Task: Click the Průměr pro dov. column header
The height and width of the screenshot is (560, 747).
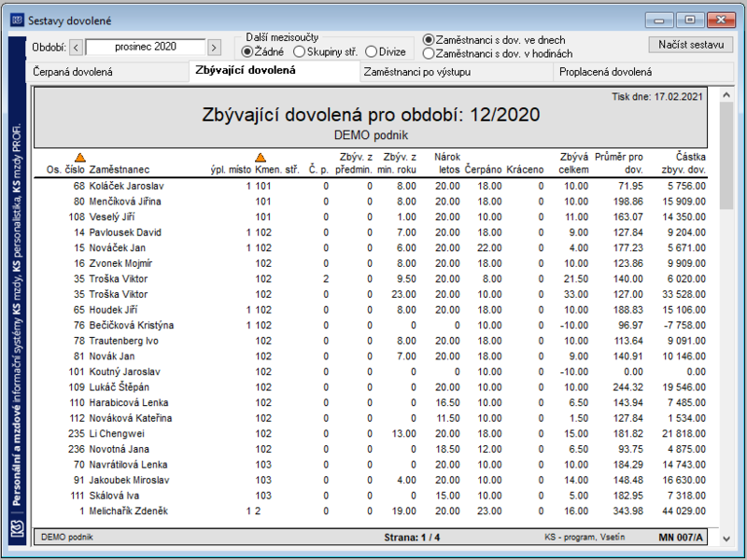Action: 619,163
